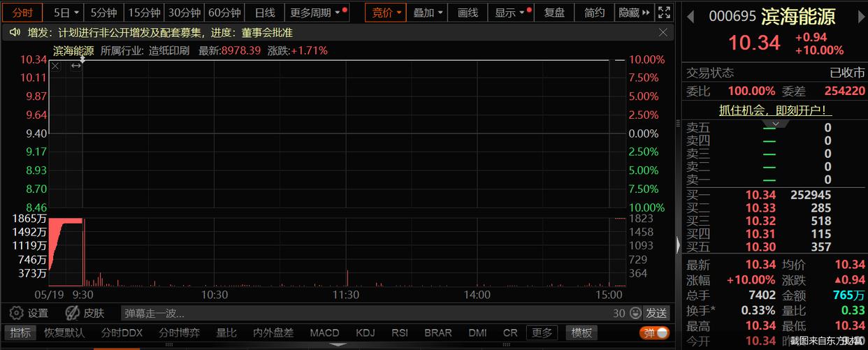Screen dimensions: 868x350
Task: Click the 买五 price 10.30
Action: 760,247
